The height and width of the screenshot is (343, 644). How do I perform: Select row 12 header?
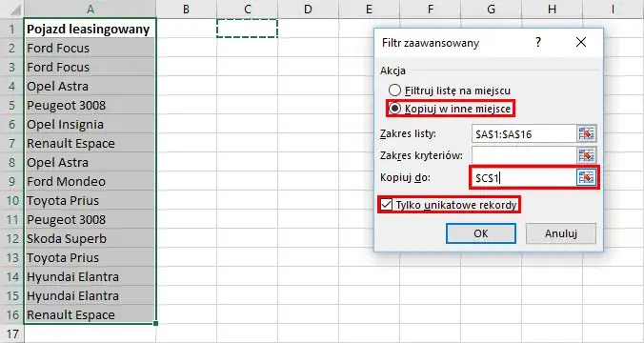(12, 238)
